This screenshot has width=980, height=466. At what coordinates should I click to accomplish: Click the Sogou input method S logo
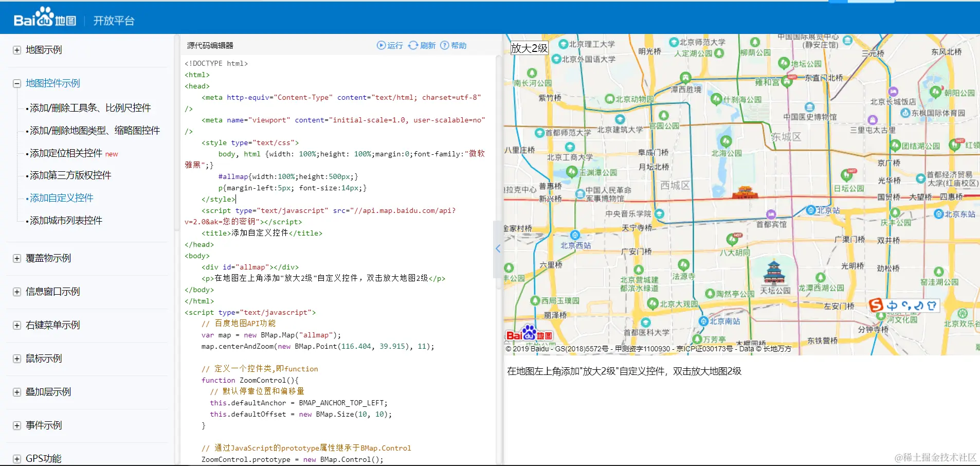tap(876, 305)
